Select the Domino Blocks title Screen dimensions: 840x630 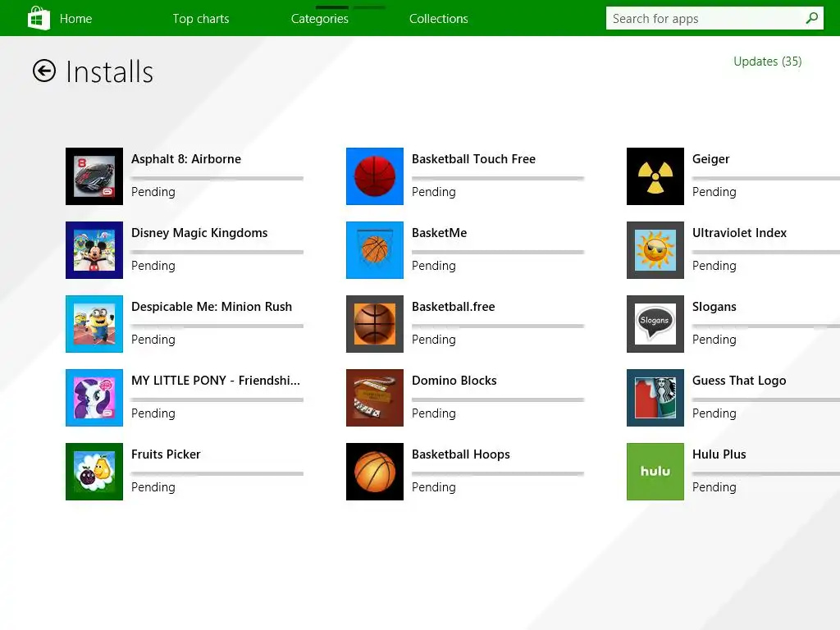click(x=454, y=381)
